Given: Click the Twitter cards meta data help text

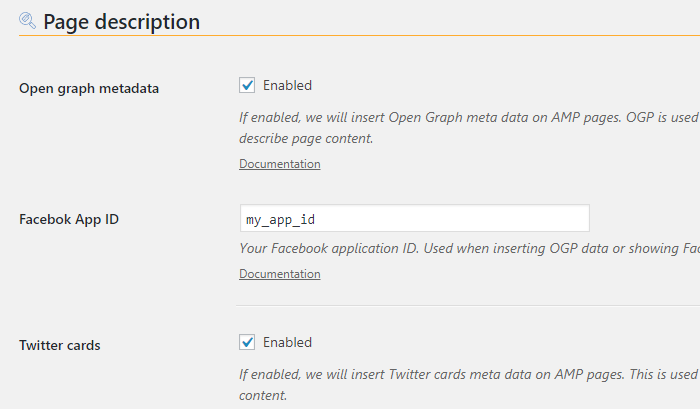Looking at the screenshot, I should (469, 384).
